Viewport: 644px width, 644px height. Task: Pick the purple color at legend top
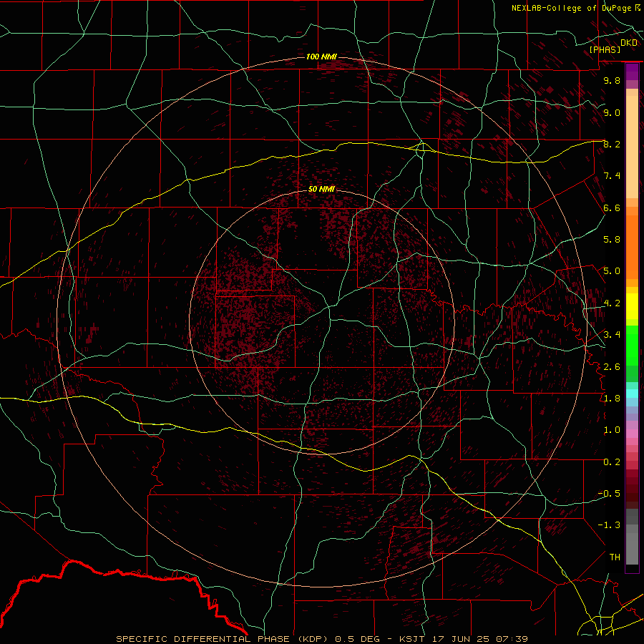coord(632,72)
